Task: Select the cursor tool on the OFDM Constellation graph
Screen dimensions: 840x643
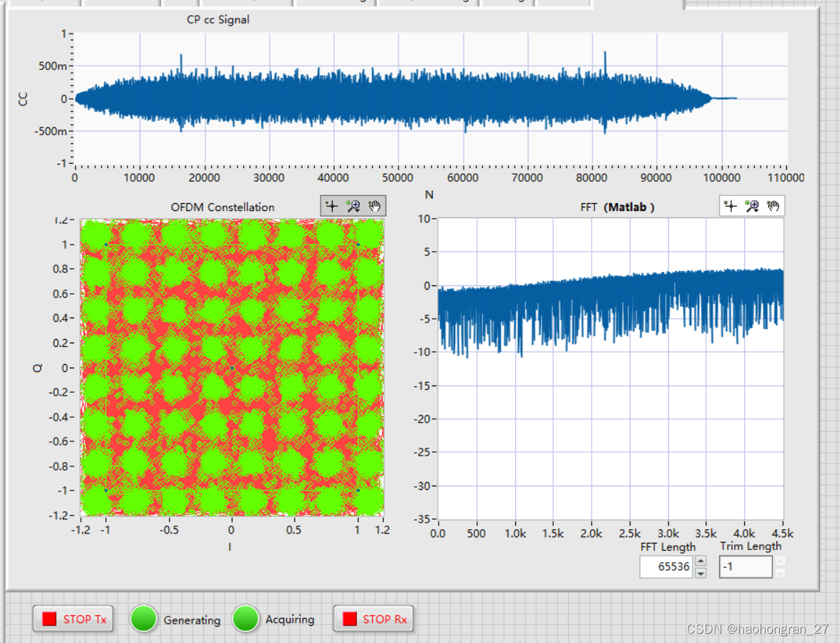Action: pyautogui.click(x=331, y=206)
